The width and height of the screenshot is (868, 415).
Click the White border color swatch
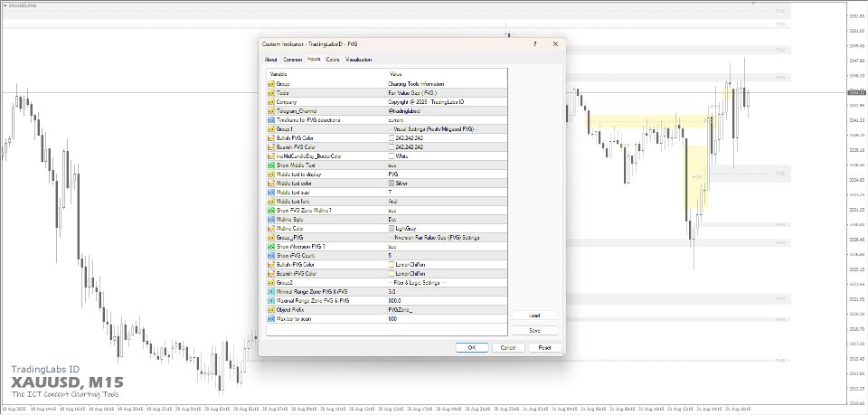click(x=392, y=156)
